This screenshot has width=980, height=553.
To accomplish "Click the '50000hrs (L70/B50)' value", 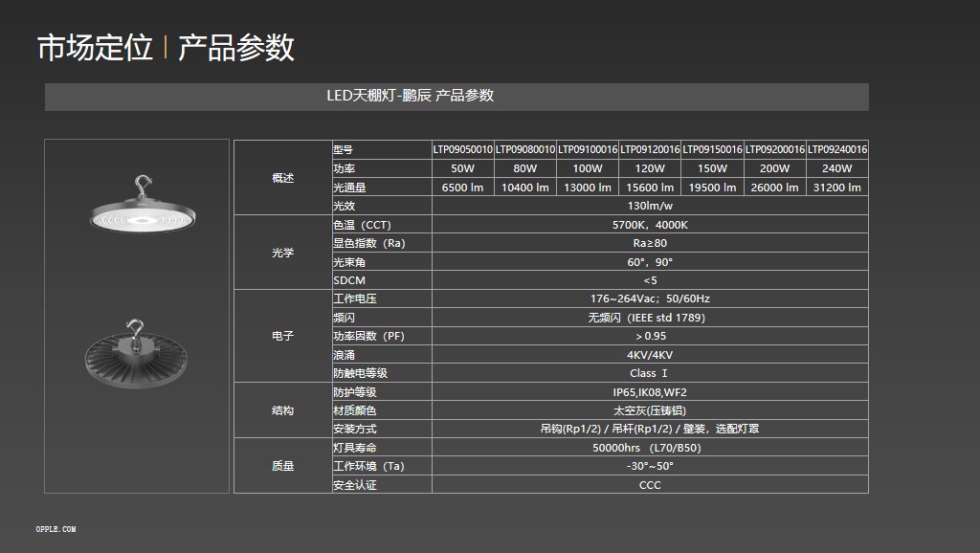I will pyautogui.click(x=647, y=448).
